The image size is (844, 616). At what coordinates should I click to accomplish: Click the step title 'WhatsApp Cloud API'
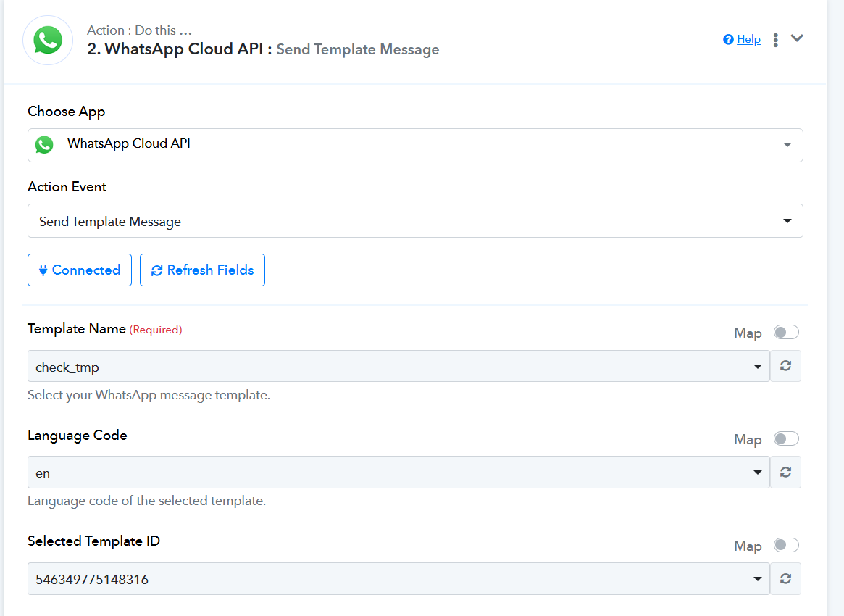tap(183, 49)
